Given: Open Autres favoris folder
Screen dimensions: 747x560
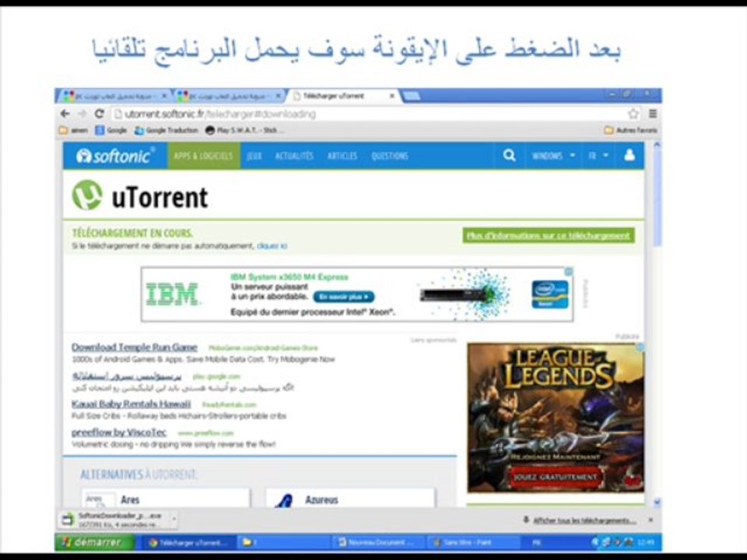Looking at the screenshot, I should coord(631,130).
